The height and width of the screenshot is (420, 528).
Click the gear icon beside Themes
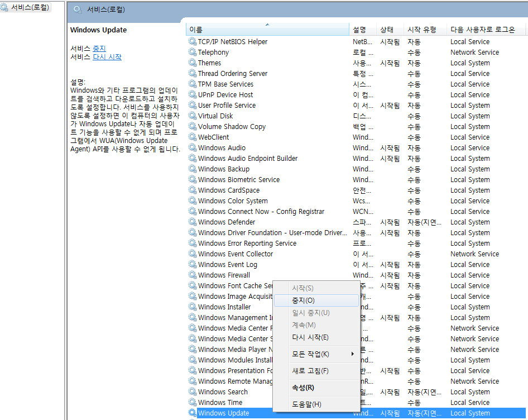[x=192, y=63]
